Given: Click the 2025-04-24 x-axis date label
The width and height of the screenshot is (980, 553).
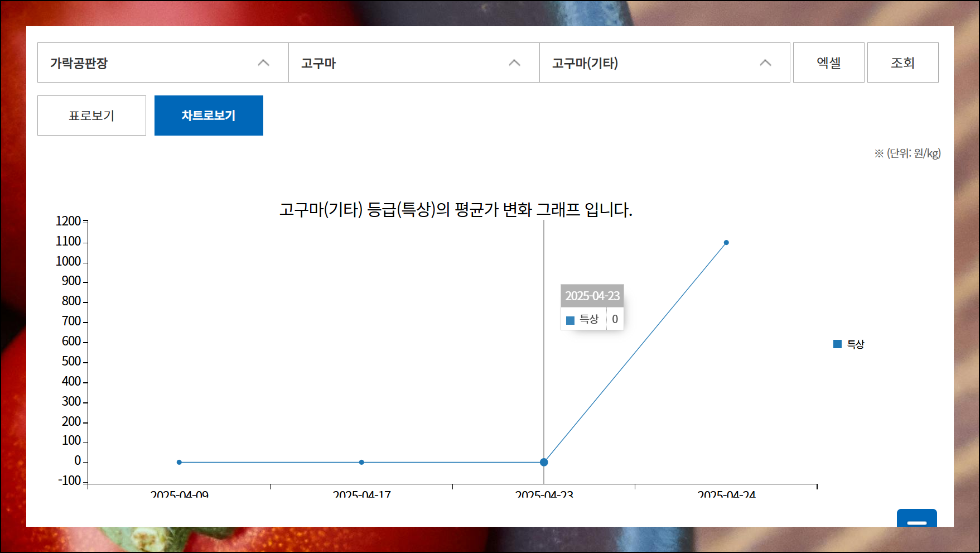Looking at the screenshot, I should (x=727, y=494).
